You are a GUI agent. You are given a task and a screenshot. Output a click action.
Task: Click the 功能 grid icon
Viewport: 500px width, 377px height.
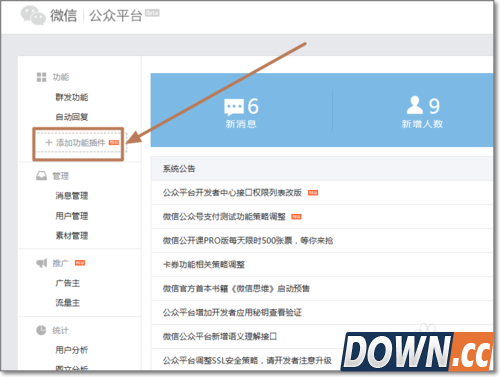[x=41, y=77]
